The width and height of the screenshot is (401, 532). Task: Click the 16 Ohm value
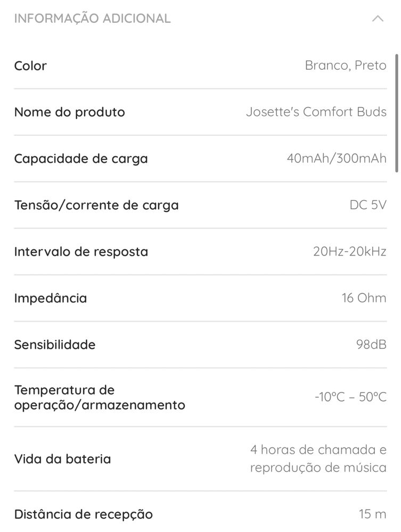pos(364,298)
